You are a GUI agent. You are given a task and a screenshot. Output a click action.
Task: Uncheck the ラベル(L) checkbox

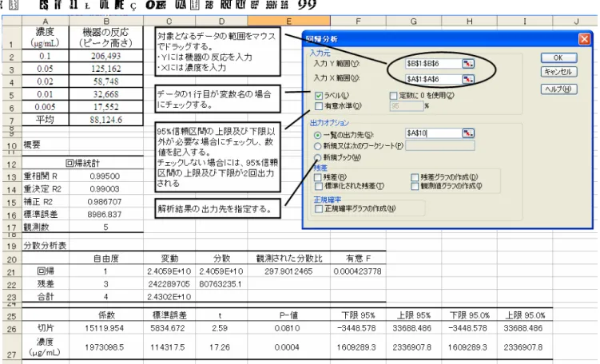[x=318, y=96]
